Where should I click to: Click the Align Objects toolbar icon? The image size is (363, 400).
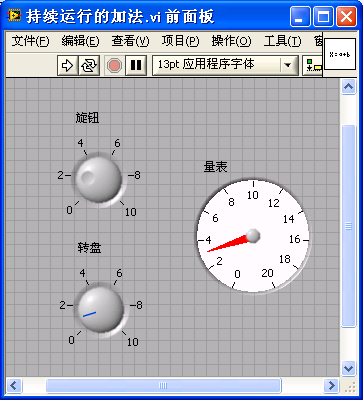point(313,65)
